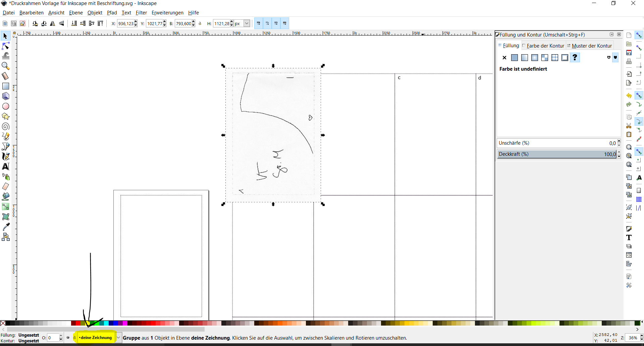Image resolution: width=644 pixels, height=346 pixels.
Task: Select the Node editing tool
Action: pyautogui.click(x=6, y=46)
